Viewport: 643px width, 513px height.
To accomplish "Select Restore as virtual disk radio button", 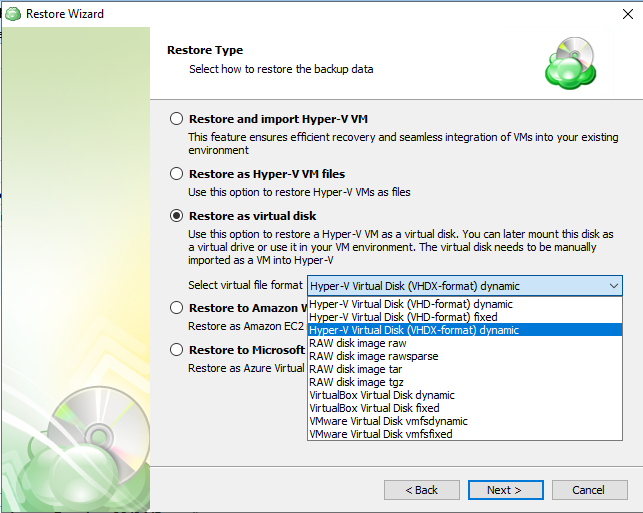I will [177, 215].
